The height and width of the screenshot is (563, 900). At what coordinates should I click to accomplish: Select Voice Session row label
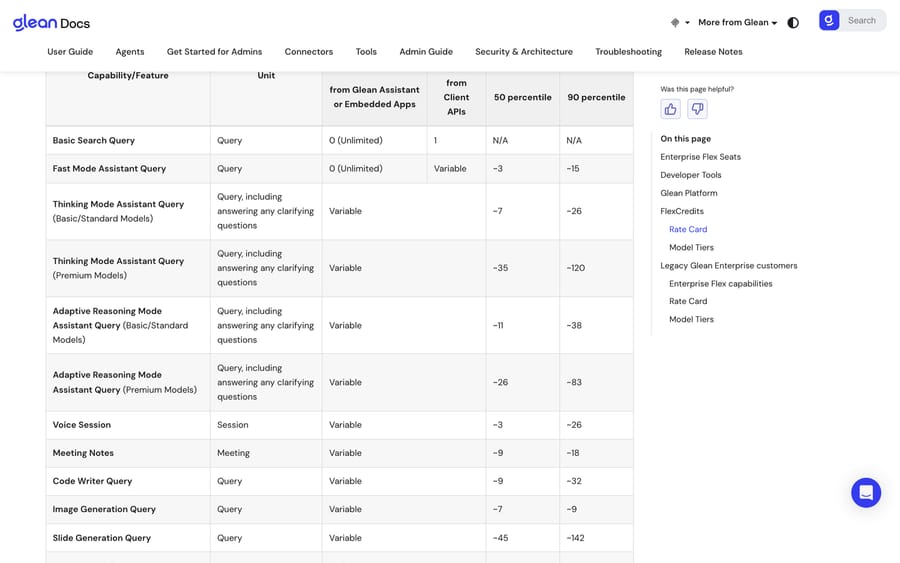[x=82, y=425]
